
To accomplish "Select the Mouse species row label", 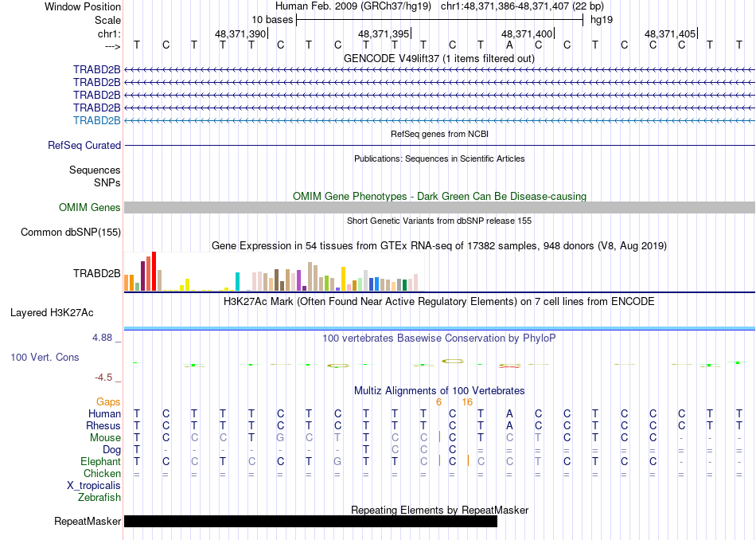I will [x=105, y=438].
